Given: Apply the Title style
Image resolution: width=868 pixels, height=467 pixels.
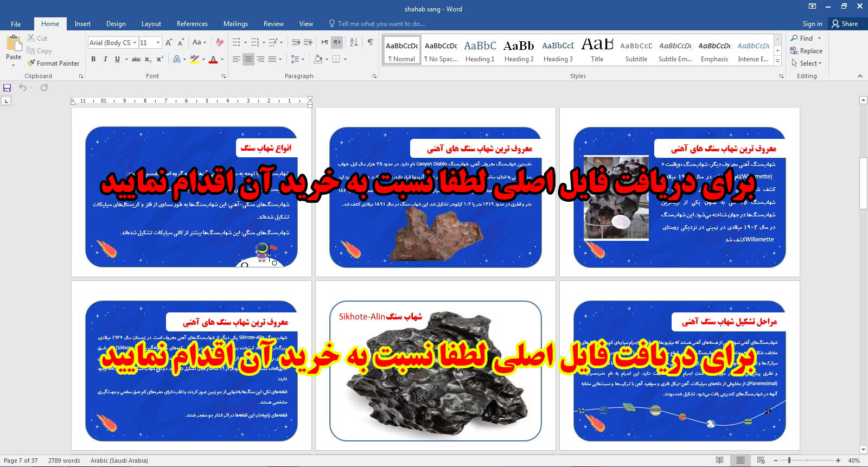Looking at the screenshot, I should (597, 50).
